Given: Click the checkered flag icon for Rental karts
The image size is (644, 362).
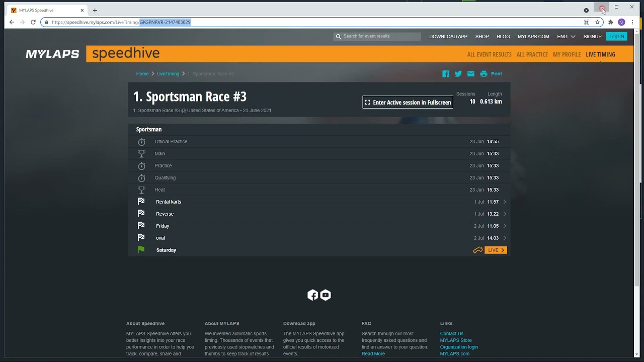Looking at the screenshot, I should 141,201.
